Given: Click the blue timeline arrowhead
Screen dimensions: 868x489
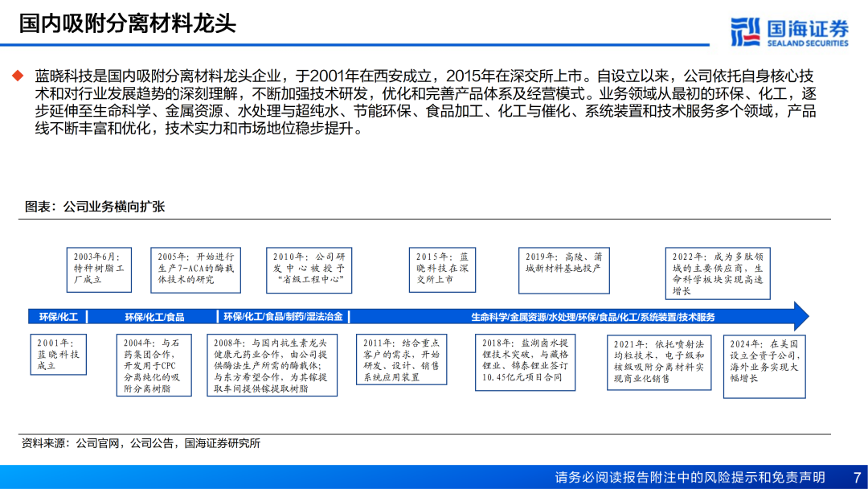Looking at the screenshot, I should click(799, 316).
